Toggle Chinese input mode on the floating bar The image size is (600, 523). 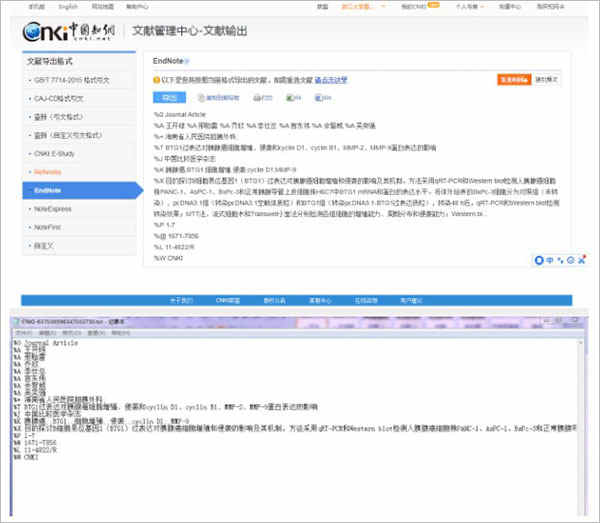[x=550, y=260]
